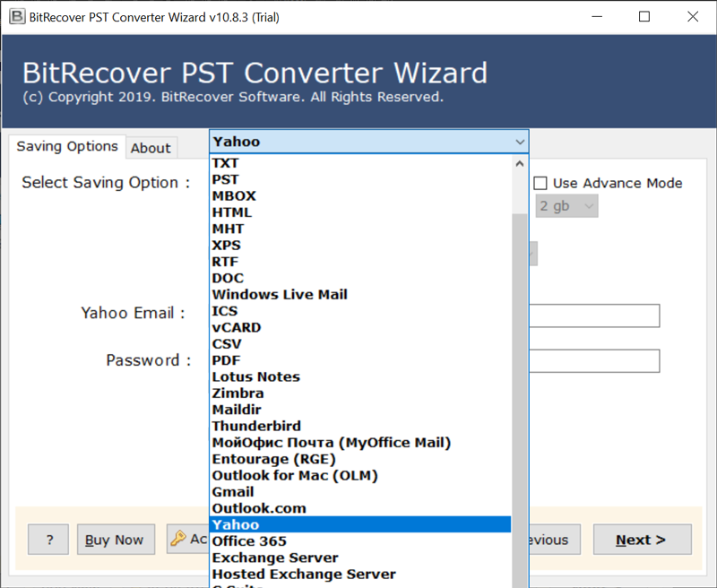Minimize the BitRecover window
Screen dimensions: 717x588
coord(597,17)
